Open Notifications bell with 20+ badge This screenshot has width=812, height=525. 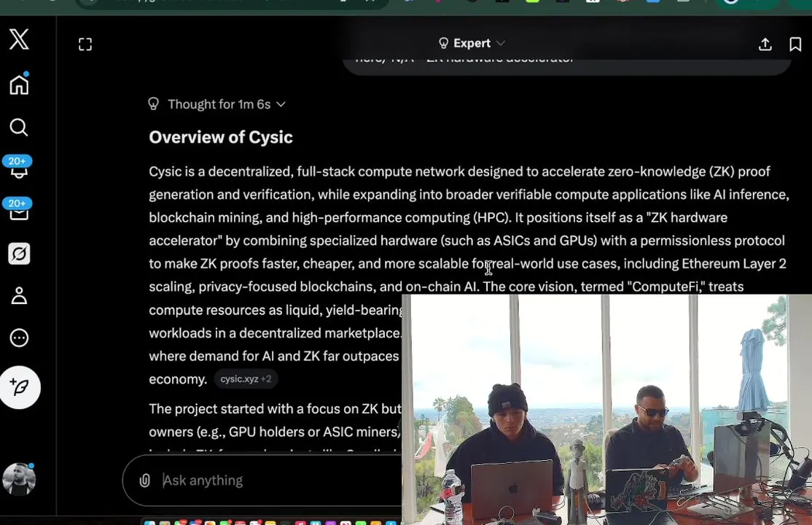coord(18,168)
